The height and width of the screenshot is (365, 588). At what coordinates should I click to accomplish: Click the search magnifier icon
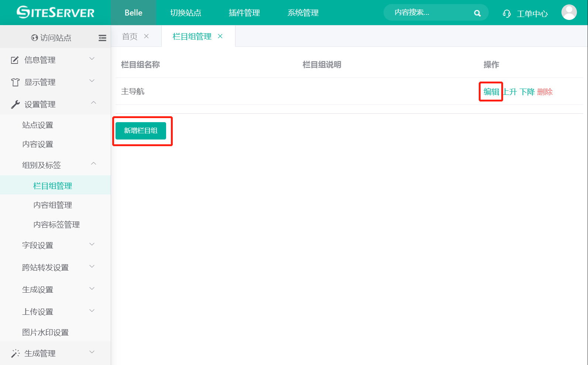click(x=477, y=13)
